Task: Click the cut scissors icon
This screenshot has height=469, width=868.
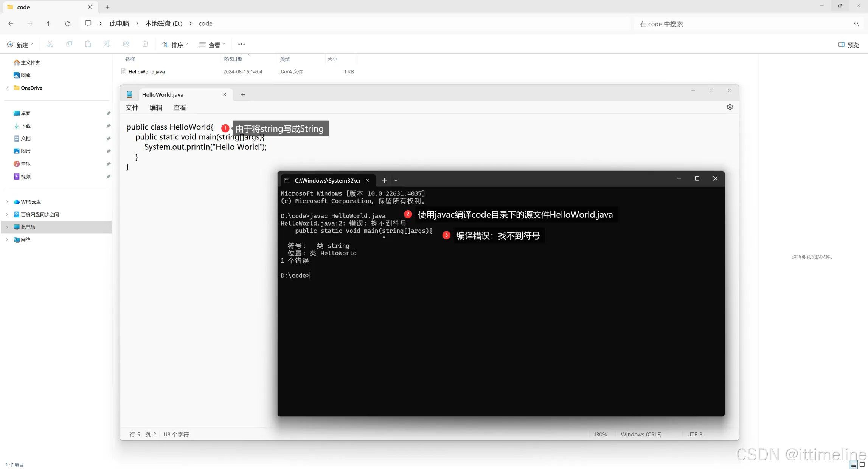Action: (50, 44)
